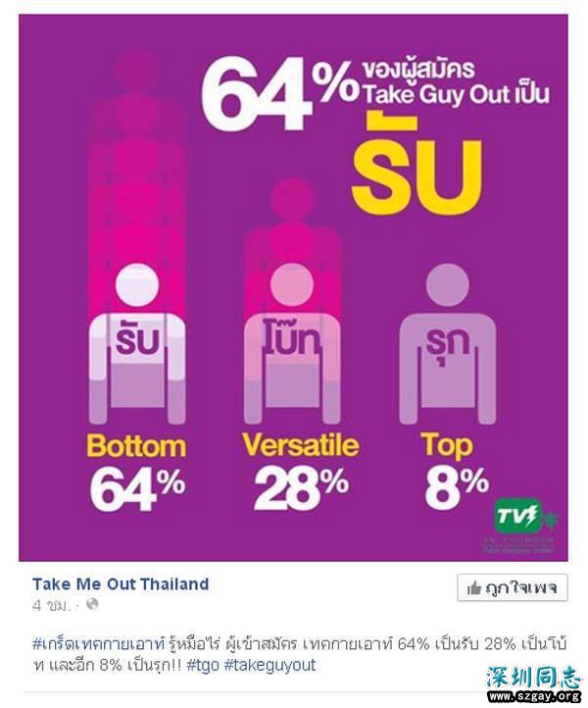This screenshot has width=588, height=708.
Task: Click the Bottom figure icon labeled รับ
Action: pos(137,344)
